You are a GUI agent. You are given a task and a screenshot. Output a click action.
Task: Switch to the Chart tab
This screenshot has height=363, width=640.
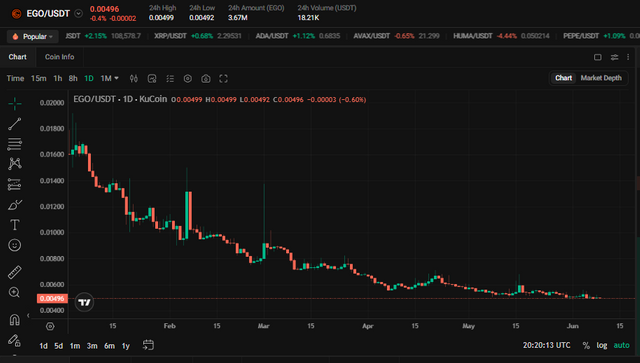pyautogui.click(x=18, y=57)
